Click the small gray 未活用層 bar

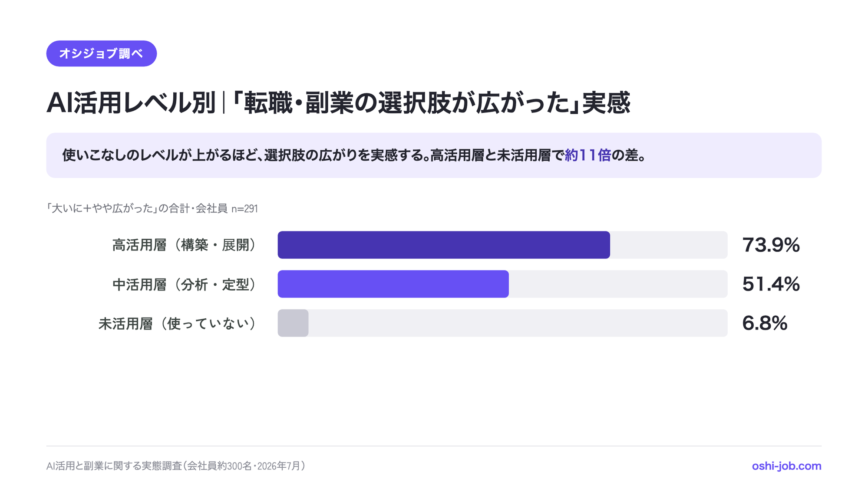[x=293, y=323]
